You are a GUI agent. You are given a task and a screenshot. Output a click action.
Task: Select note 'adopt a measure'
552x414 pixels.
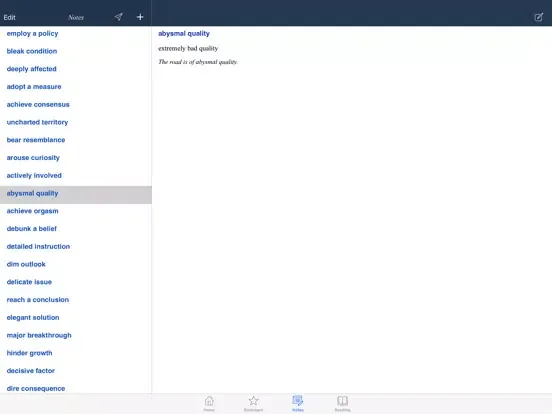76,87
